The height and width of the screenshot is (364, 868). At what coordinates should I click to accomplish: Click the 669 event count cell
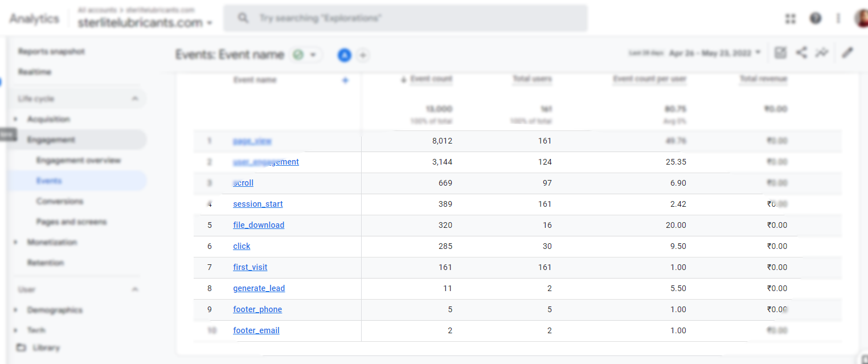point(445,183)
